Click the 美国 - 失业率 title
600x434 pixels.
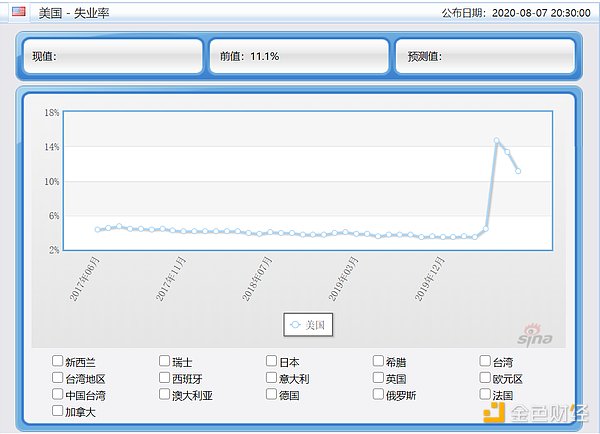click(73, 13)
